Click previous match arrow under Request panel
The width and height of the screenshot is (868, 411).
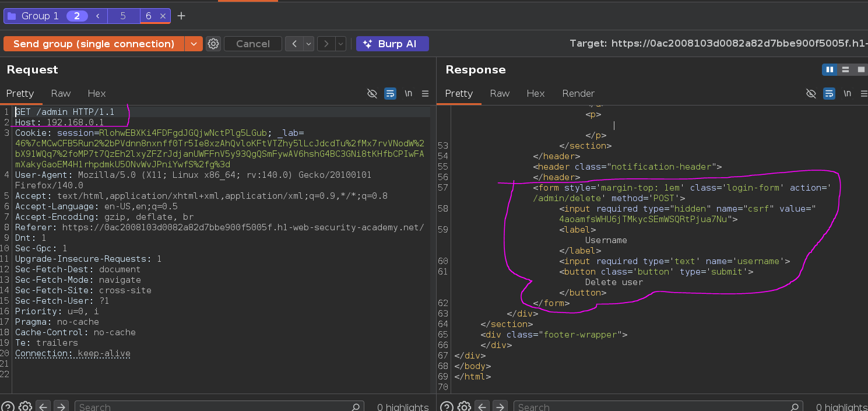tap(43, 407)
